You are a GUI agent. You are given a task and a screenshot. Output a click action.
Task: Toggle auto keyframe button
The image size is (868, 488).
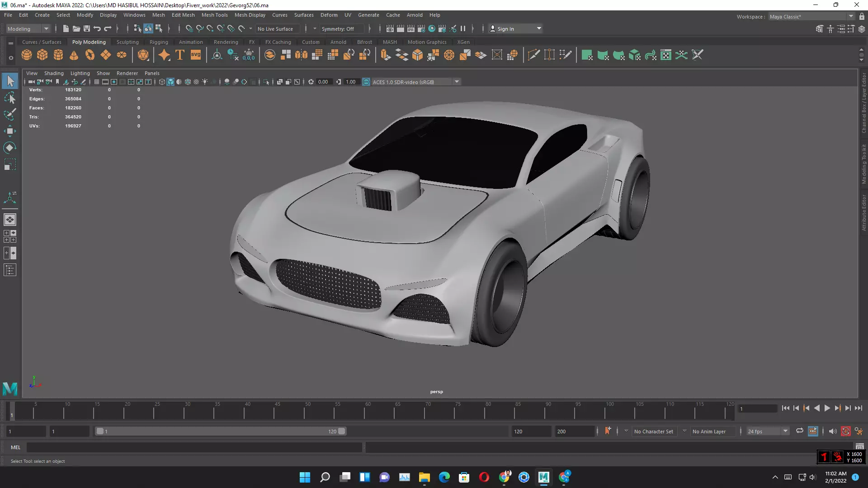pos(846,431)
